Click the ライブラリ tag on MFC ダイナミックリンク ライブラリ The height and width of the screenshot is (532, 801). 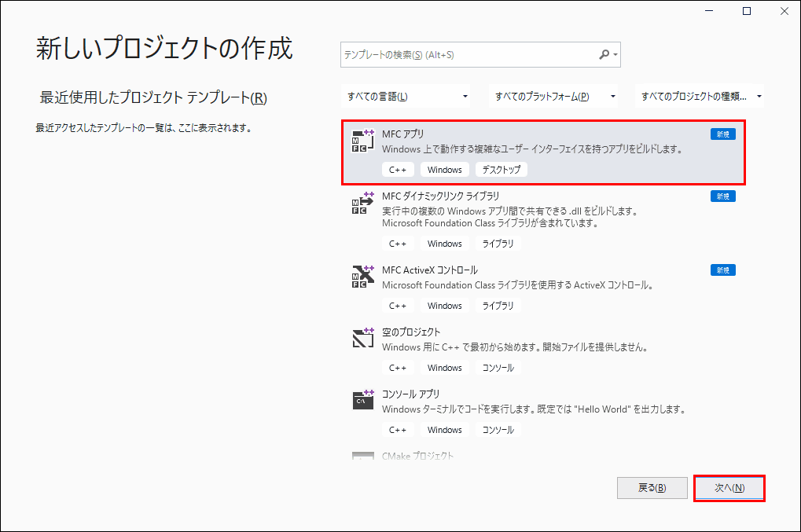pyautogui.click(x=498, y=244)
